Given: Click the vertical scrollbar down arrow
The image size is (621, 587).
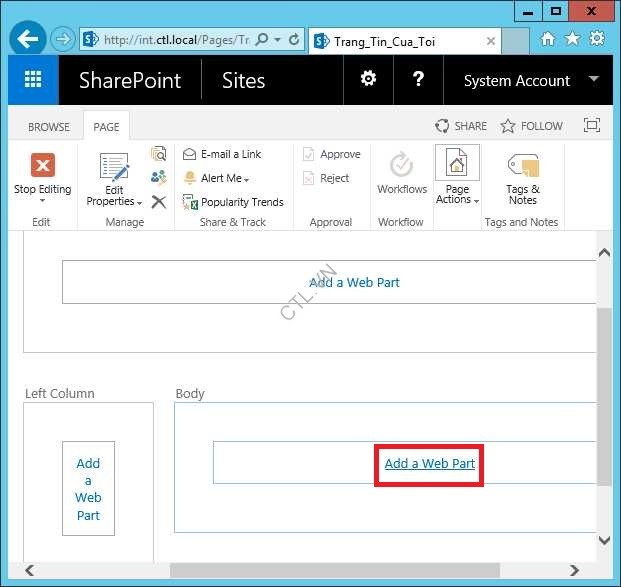Looking at the screenshot, I should click(x=604, y=540).
